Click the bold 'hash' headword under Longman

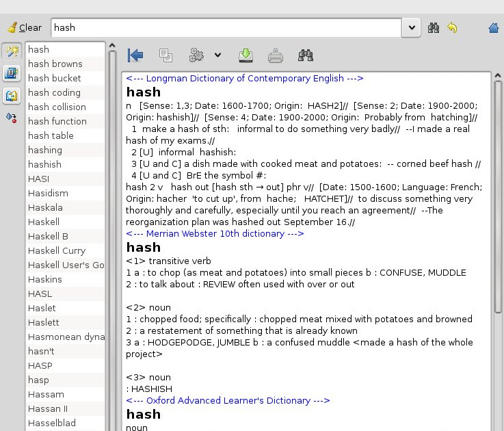(144, 92)
